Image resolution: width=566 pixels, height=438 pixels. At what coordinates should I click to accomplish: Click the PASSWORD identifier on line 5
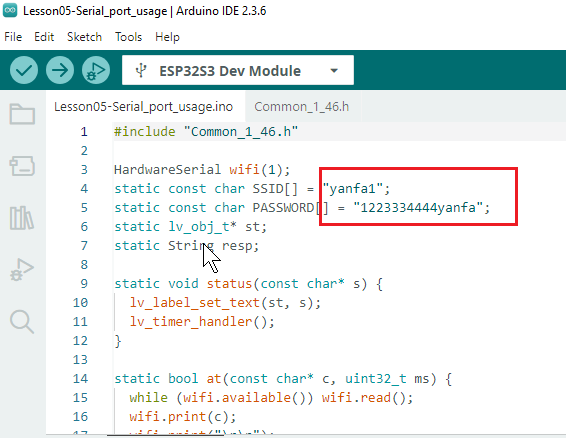pyautogui.click(x=283, y=208)
